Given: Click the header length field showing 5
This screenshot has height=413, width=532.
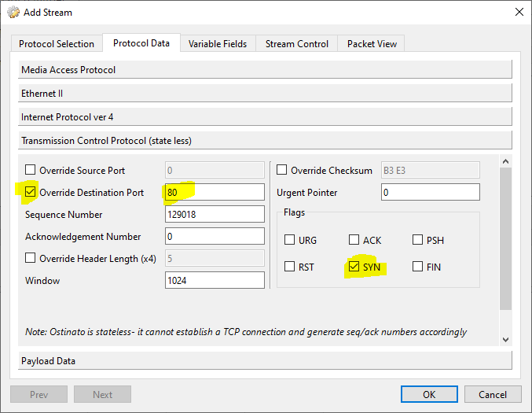Looking at the screenshot, I should 215,259.
